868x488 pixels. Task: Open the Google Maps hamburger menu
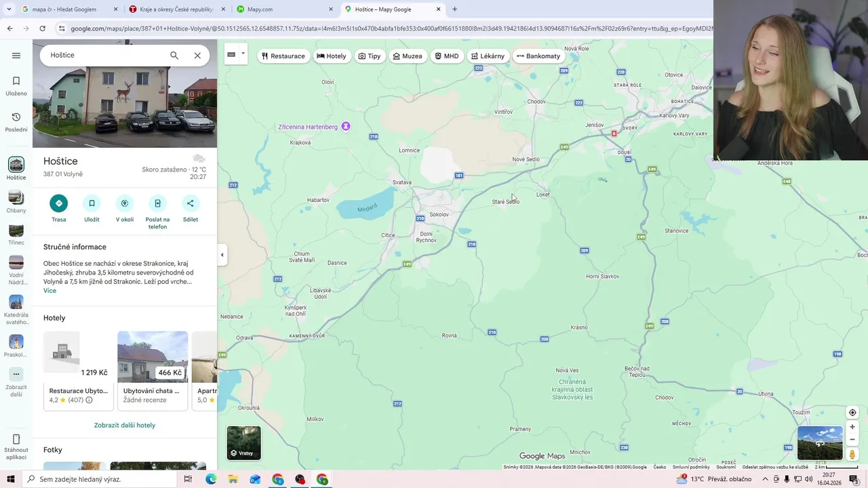(16, 56)
